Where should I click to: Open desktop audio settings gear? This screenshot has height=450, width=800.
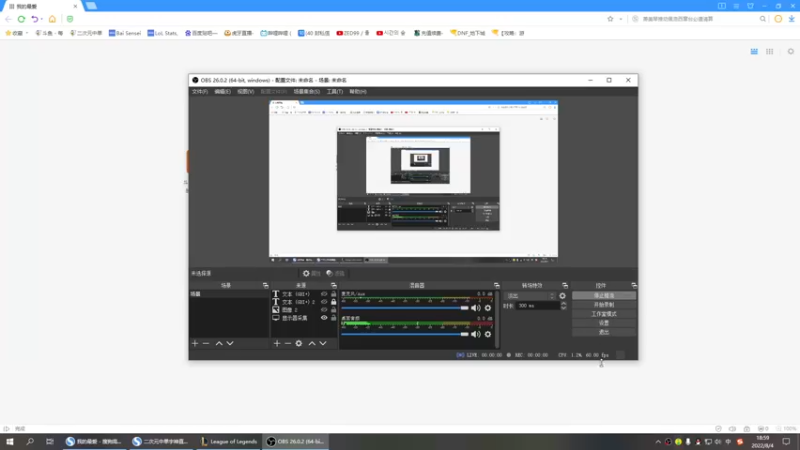(x=488, y=334)
